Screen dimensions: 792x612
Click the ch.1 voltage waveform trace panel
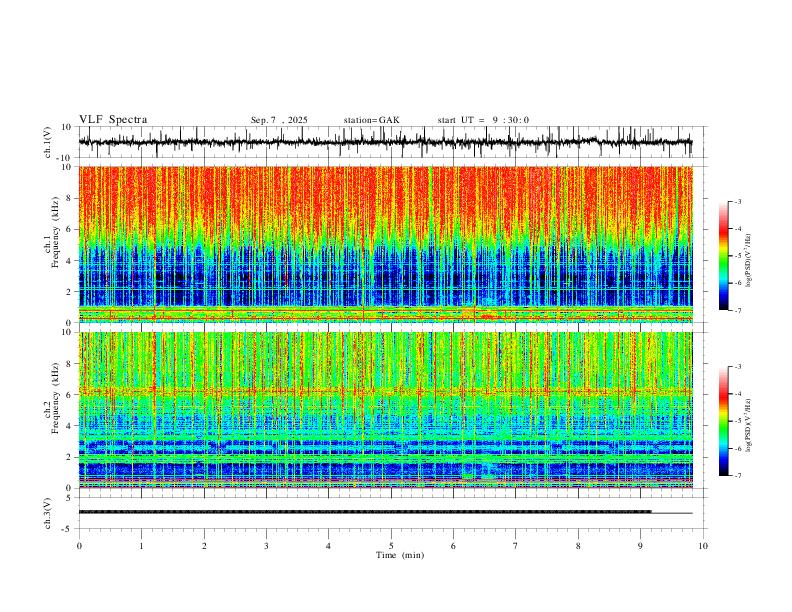pos(392,142)
